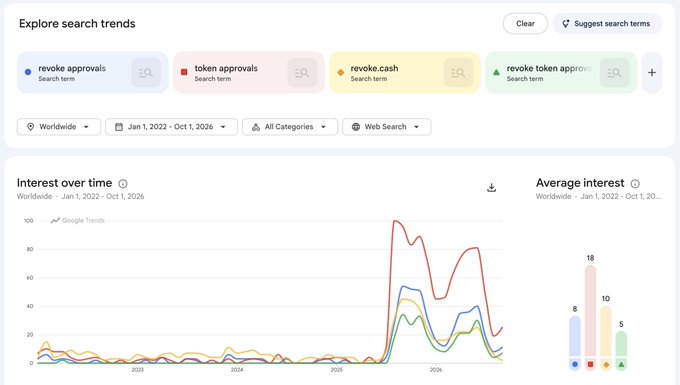Click the revoke.cash explore icon
This screenshot has width=680, height=385.
(x=458, y=72)
